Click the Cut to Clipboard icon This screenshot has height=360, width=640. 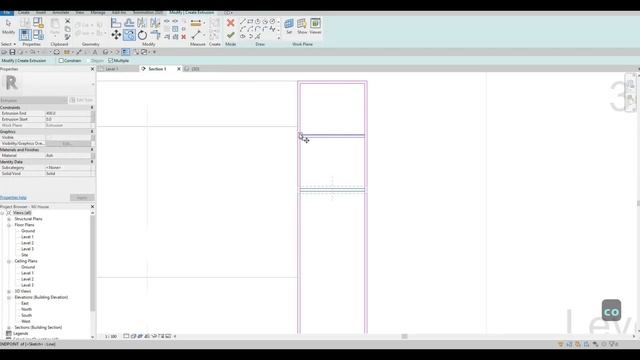(x=68, y=21)
